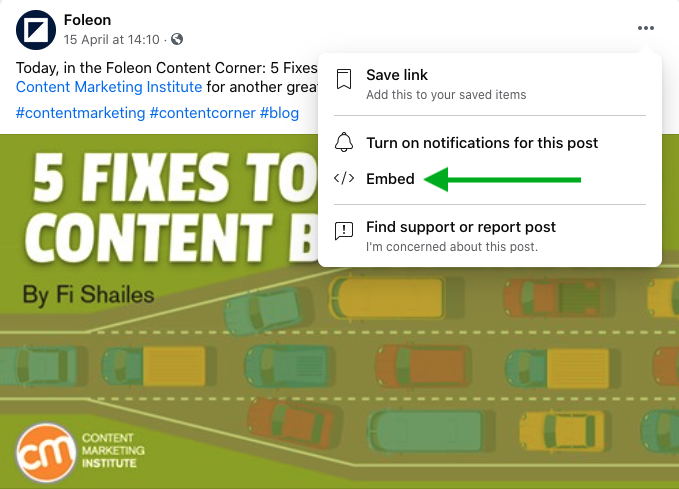Follow the Content Marketing Institute link
679x489 pixels.
[94, 87]
